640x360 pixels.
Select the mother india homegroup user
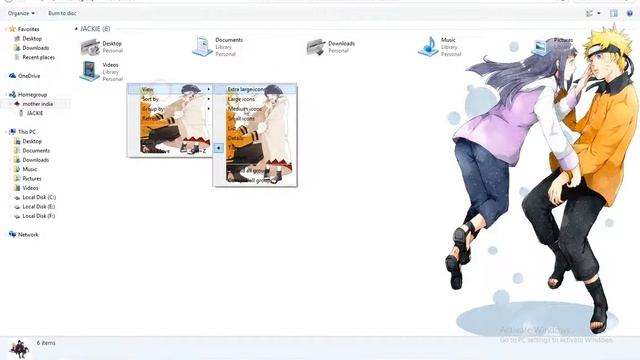(x=38, y=104)
